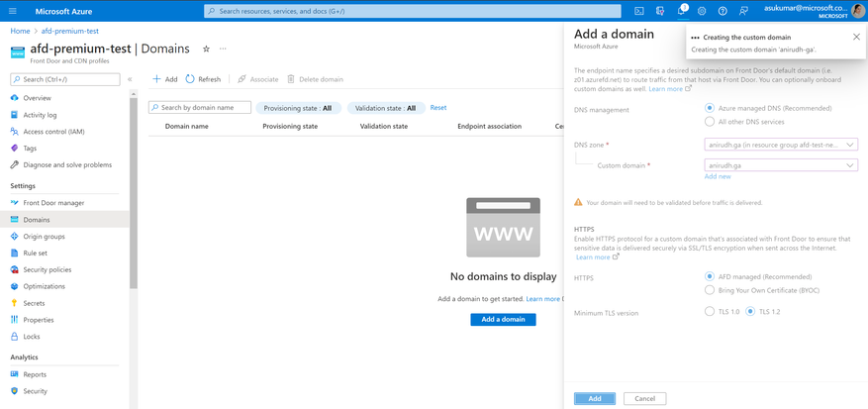Open the feedback icon in top bar
The image size is (868, 409).
click(743, 11)
